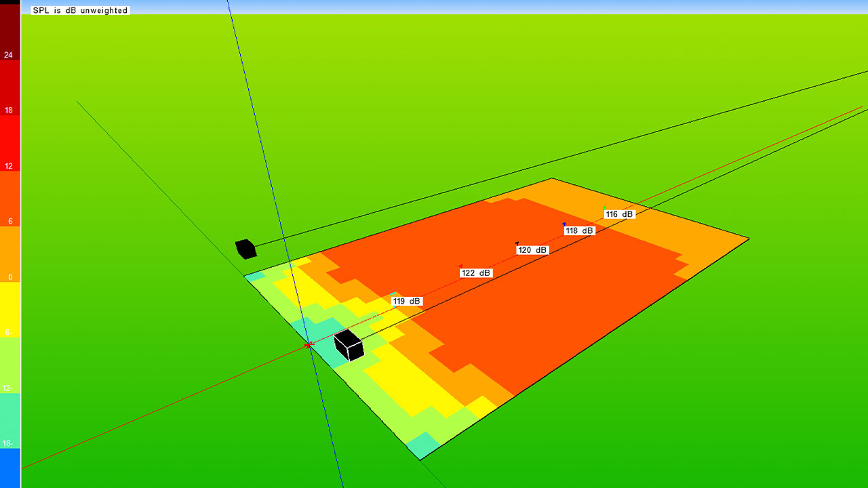Click the teal cell at map's bottom corner

[x=422, y=445]
